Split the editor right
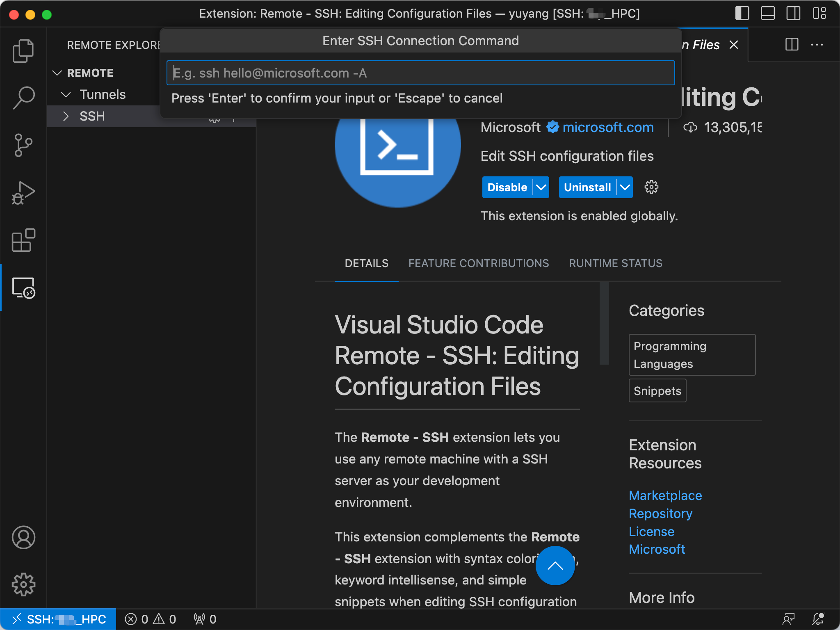 click(x=792, y=44)
